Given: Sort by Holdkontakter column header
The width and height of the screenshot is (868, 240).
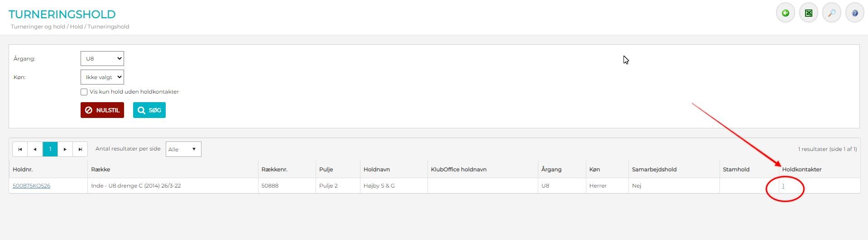Looking at the screenshot, I should click(x=802, y=169).
